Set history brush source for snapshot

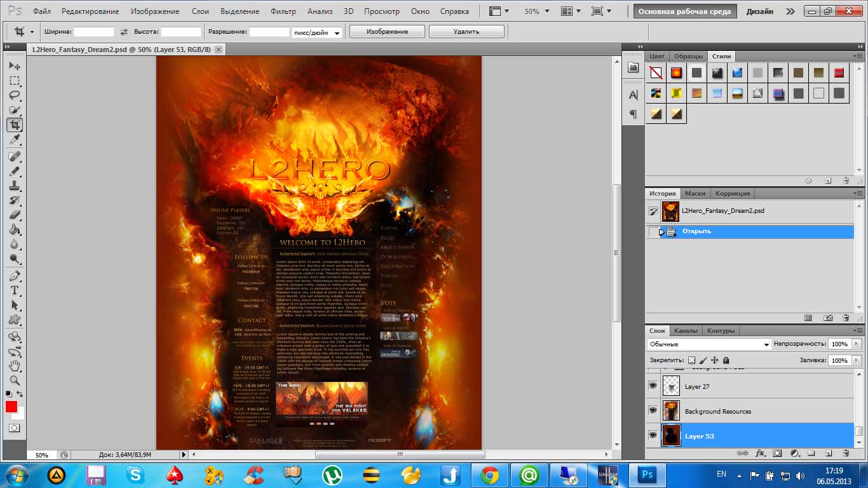(x=653, y=211)
